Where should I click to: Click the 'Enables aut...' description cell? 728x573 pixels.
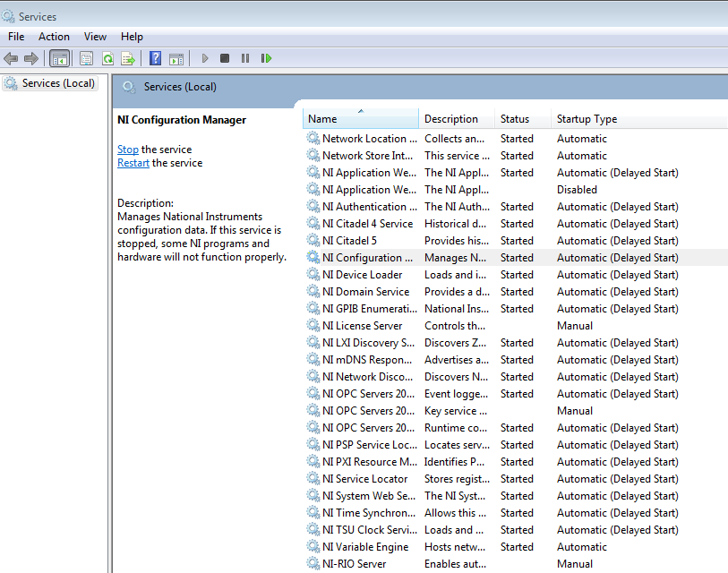456,564
